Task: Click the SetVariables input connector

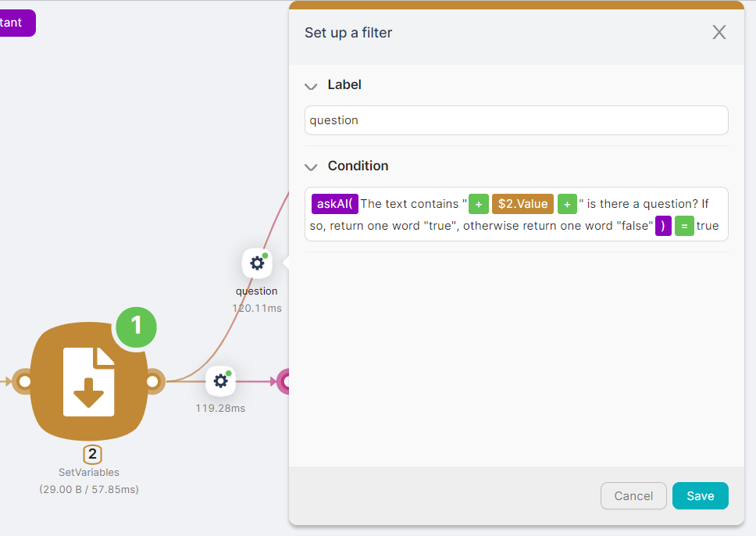Action: click(24, 381)
